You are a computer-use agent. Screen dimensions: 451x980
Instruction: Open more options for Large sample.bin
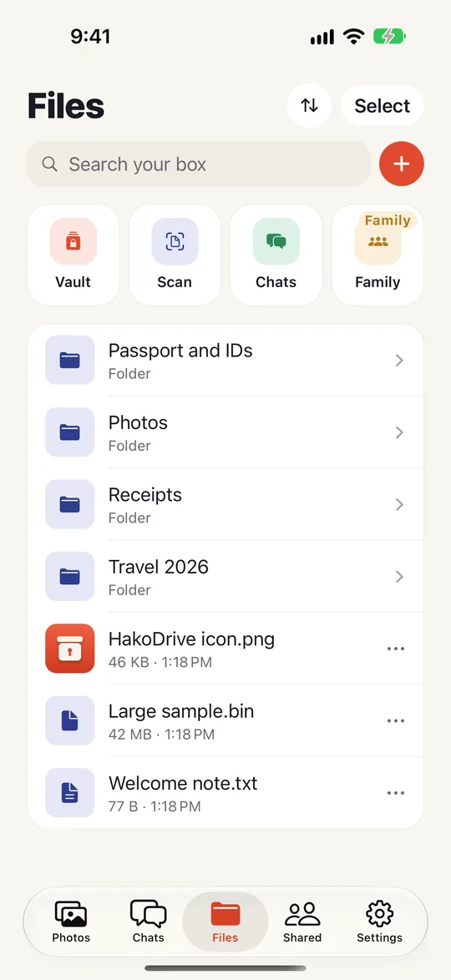coord(395,720)
